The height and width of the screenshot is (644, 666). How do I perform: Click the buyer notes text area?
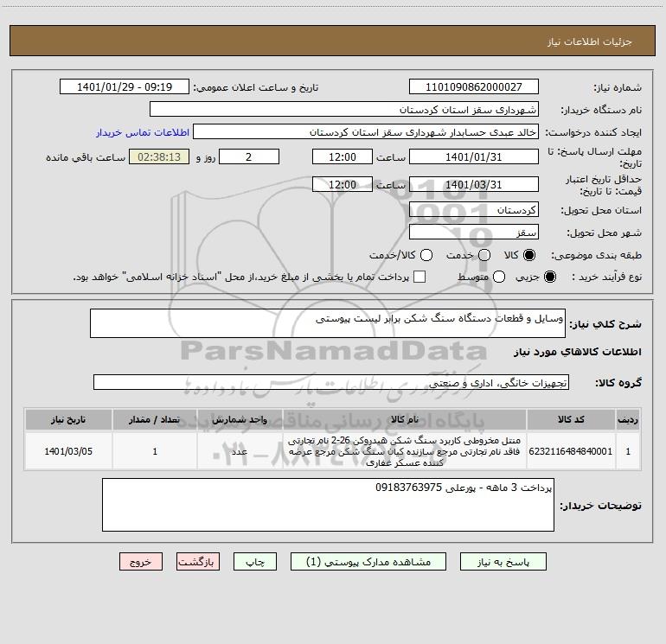pos(328,505)
